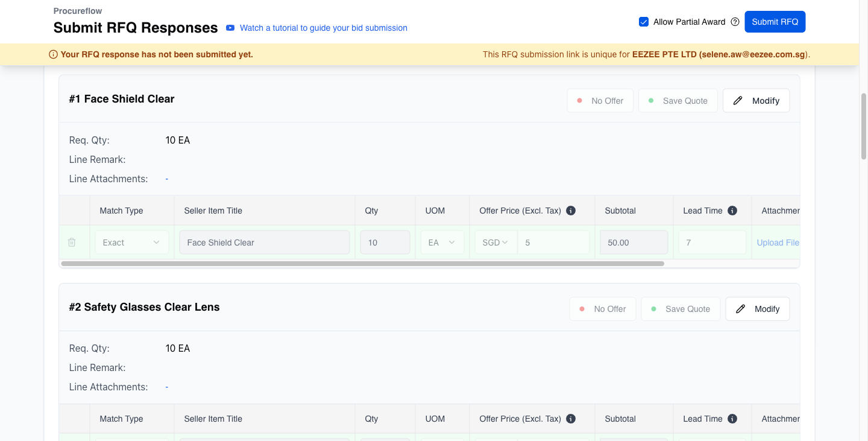Click Qty column header in Safety Glasses table
The image size is (868, 441).
[371, 419]
